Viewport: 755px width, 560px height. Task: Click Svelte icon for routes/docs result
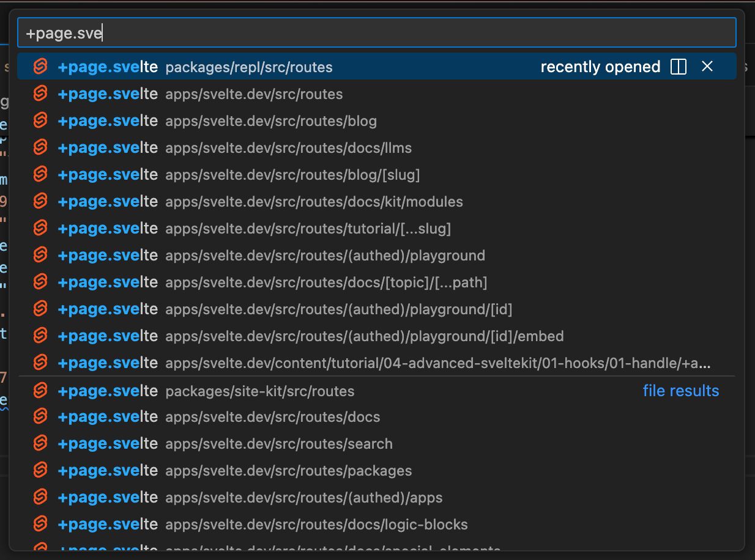[40, 417]
